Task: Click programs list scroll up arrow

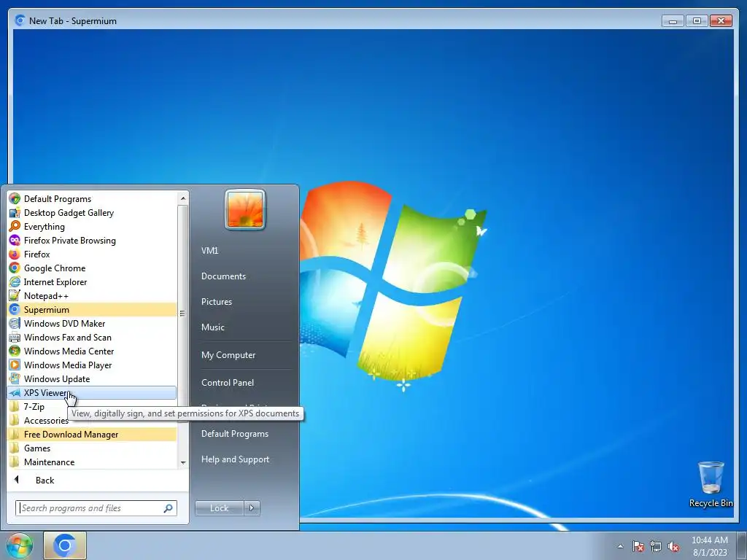Action: (x=183, y=198)
